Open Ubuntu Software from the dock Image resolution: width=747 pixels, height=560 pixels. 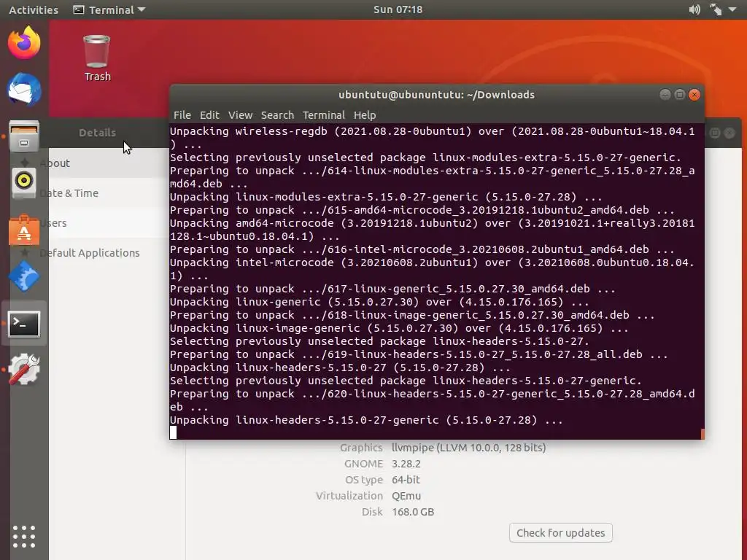(24, 230)
